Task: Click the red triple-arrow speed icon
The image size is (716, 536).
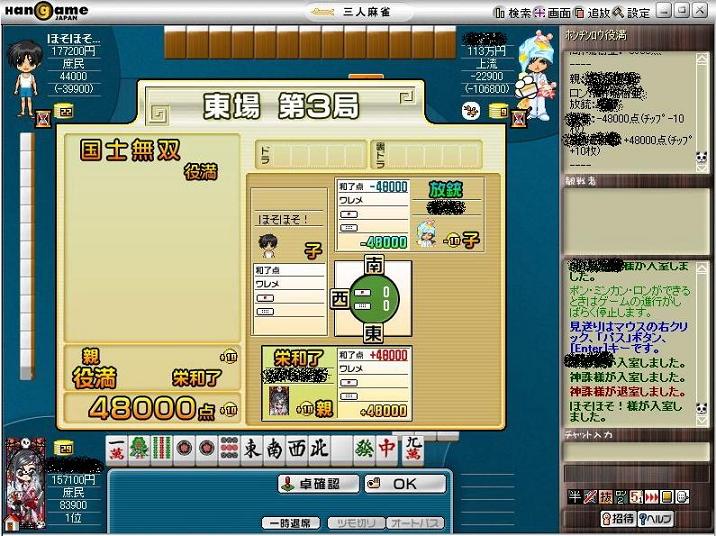Action: click(x=651, y=497)
